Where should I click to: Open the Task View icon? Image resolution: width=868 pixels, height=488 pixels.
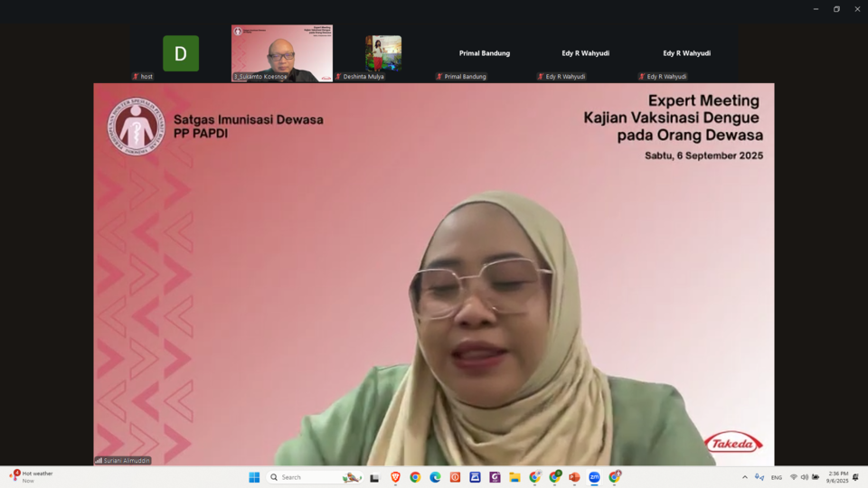[374, 477]
